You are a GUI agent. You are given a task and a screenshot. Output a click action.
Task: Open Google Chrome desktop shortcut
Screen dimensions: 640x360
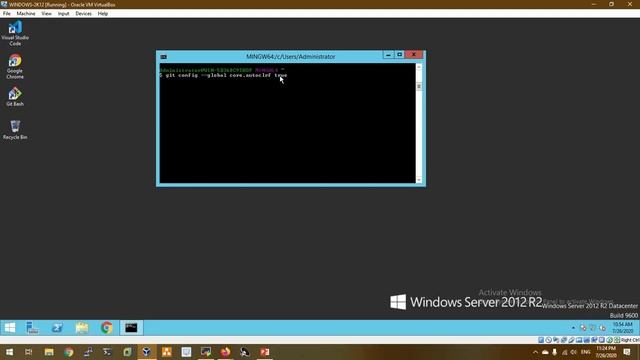point(15,67)
